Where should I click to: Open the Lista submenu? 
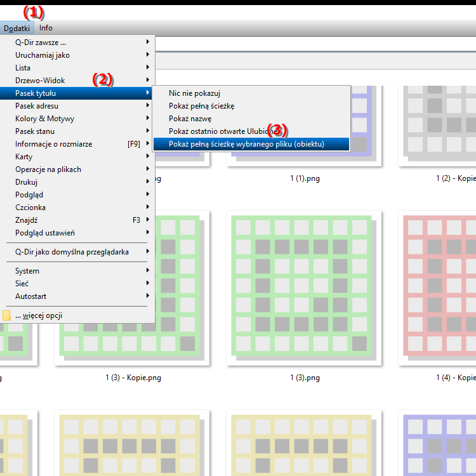tap(77, 68)
